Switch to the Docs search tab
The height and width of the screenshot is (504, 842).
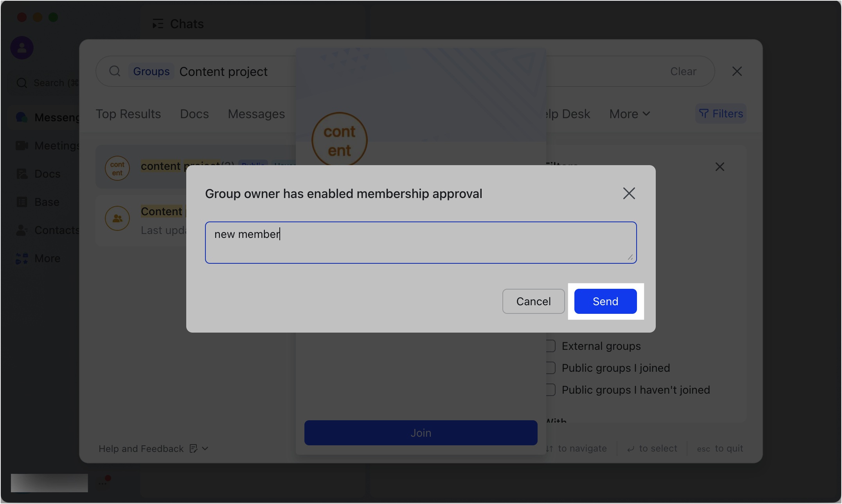coord(194,114)
